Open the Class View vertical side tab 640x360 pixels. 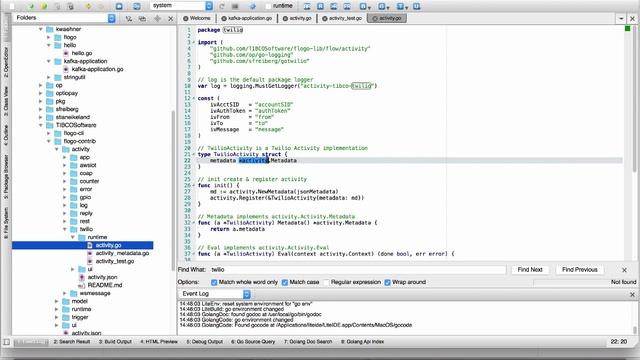pyautogui.click(x=6, y=101)
